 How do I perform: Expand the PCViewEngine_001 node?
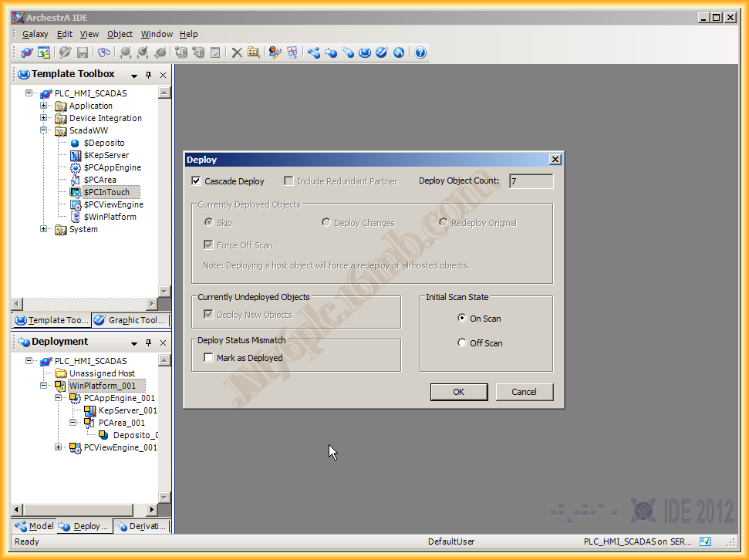59,447
